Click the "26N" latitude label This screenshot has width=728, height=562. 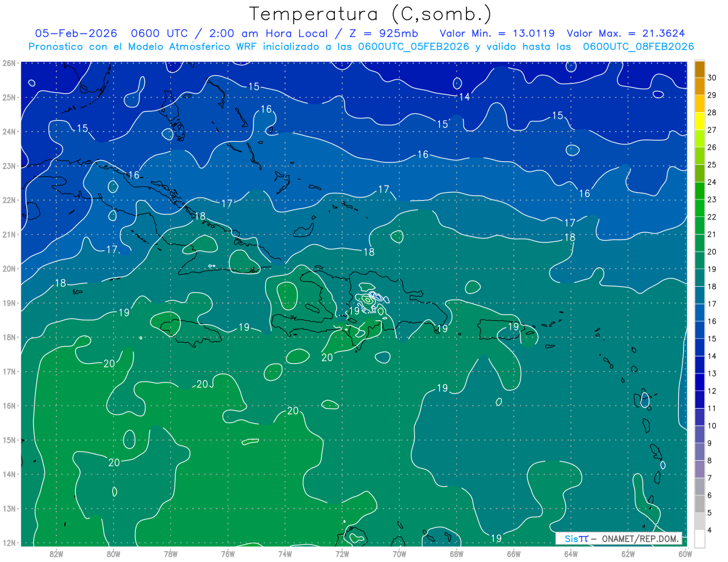[9, 63]
